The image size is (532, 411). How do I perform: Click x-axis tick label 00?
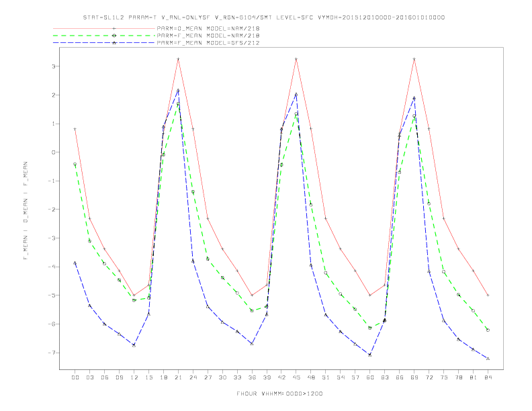pyautogui.click(x=75, y=377)
